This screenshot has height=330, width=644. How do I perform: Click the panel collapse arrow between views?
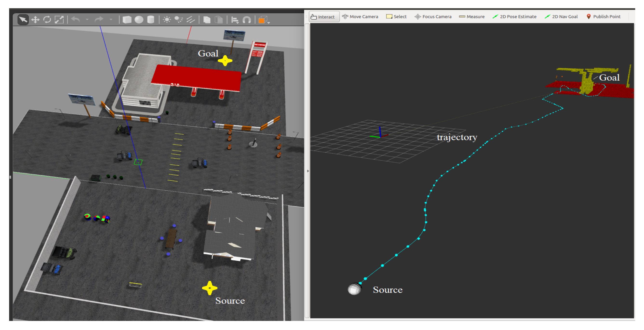pyautogui.click(x=308, y=171)
